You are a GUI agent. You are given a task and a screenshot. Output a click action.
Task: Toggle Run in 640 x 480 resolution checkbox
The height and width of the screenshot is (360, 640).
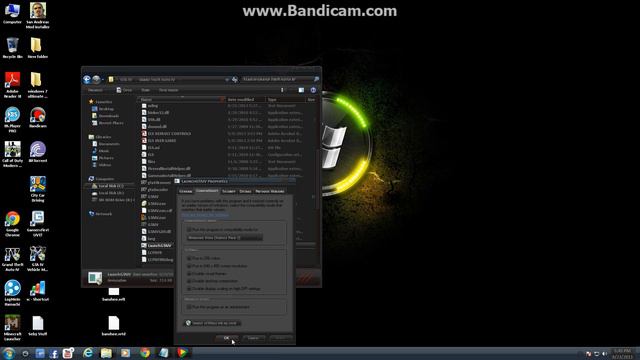pos(189,266)
